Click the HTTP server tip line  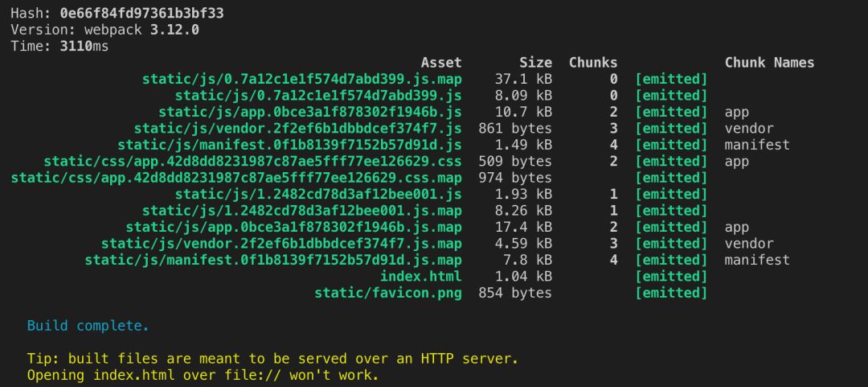[x=272, y=359]
